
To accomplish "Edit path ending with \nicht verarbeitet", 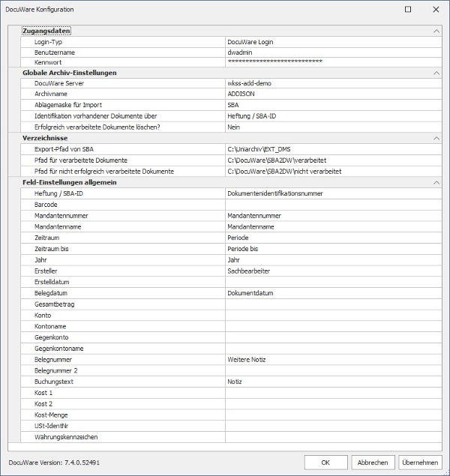I will click(334, 171).
